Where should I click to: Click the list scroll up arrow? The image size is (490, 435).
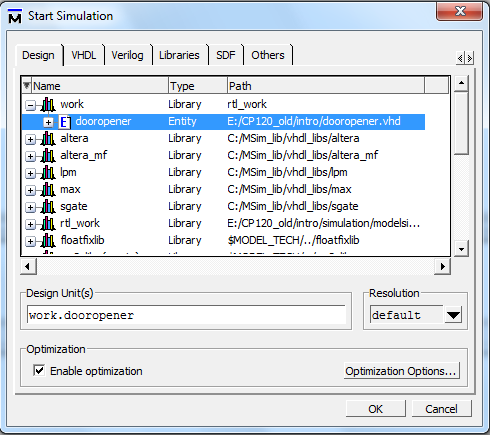[x=461, y=82]
